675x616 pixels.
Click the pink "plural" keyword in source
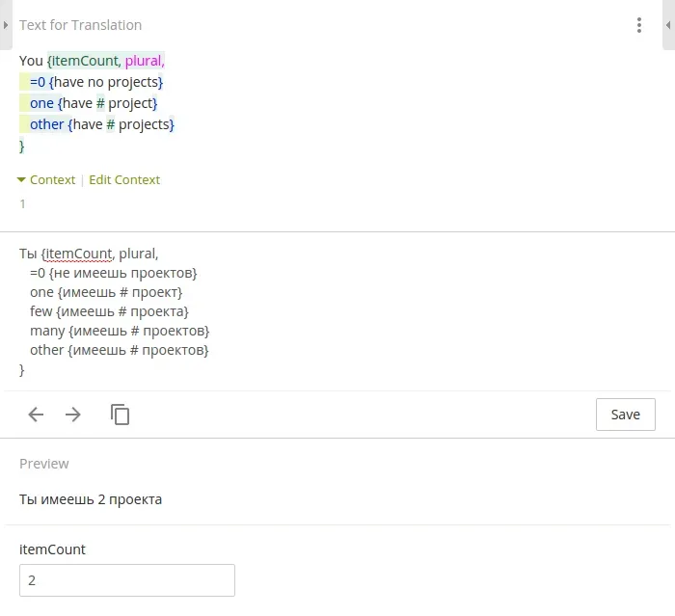pyautogui.click(x=145, y=61)
